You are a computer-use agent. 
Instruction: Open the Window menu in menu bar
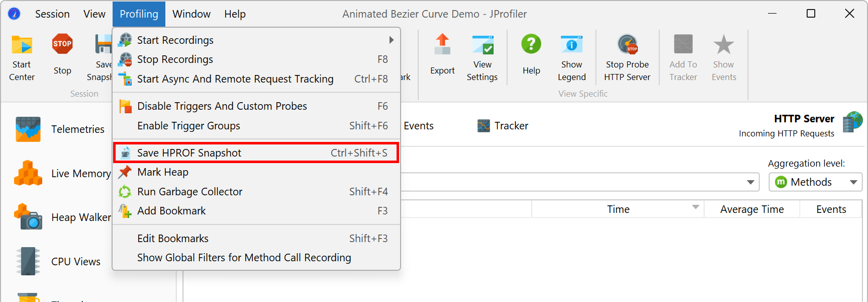coord(191,14)
